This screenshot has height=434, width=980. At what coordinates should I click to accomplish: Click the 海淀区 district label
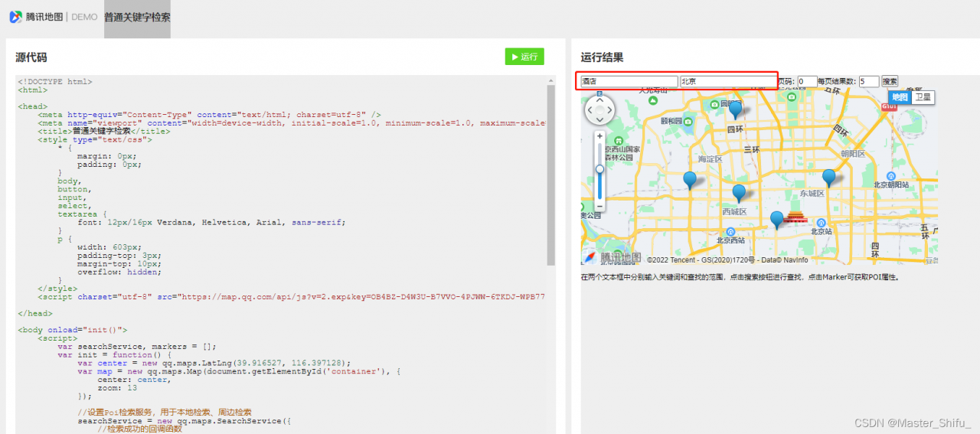710,159
